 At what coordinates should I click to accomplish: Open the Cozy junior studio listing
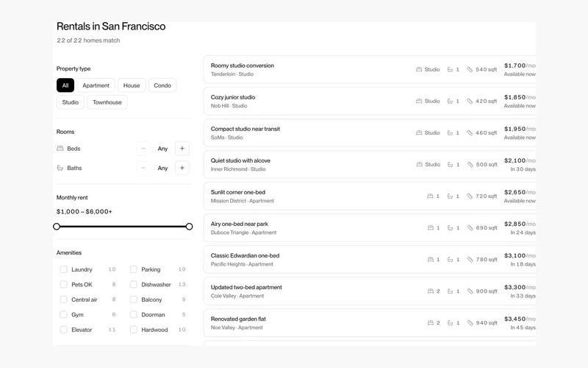(x=370, y=101)
